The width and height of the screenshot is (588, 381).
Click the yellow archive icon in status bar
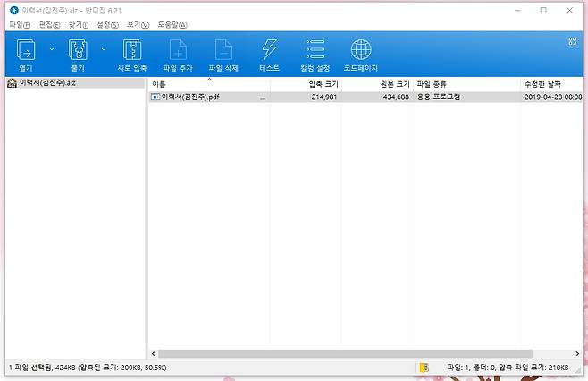(424, 368)
